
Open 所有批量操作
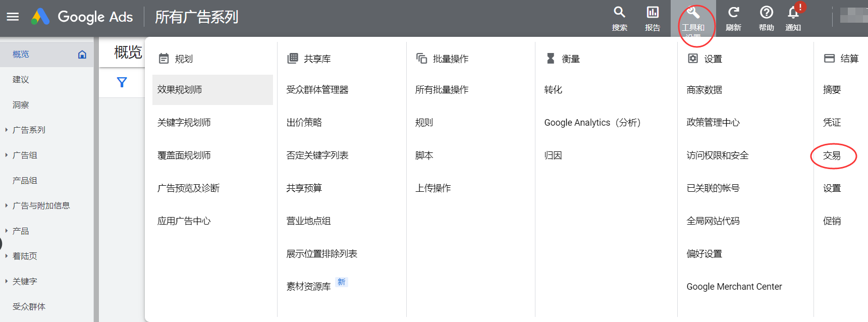coord(442,90)
